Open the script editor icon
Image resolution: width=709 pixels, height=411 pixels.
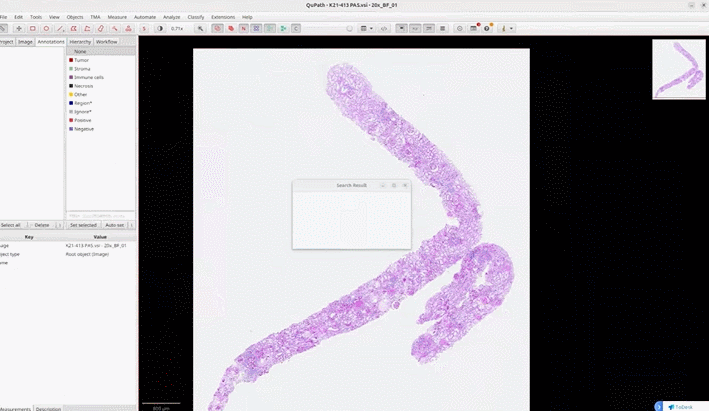click(384, 28)
